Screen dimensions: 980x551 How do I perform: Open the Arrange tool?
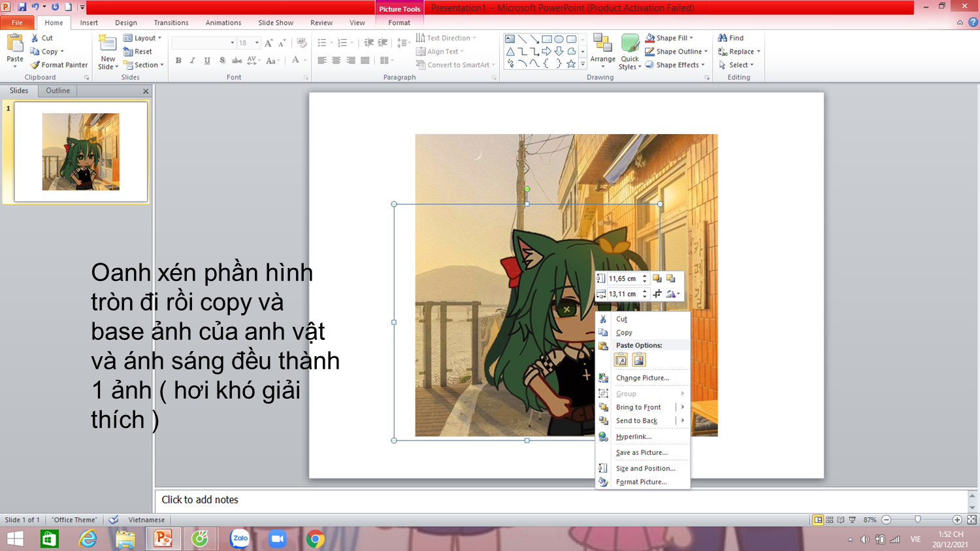(x=602, y=51)
